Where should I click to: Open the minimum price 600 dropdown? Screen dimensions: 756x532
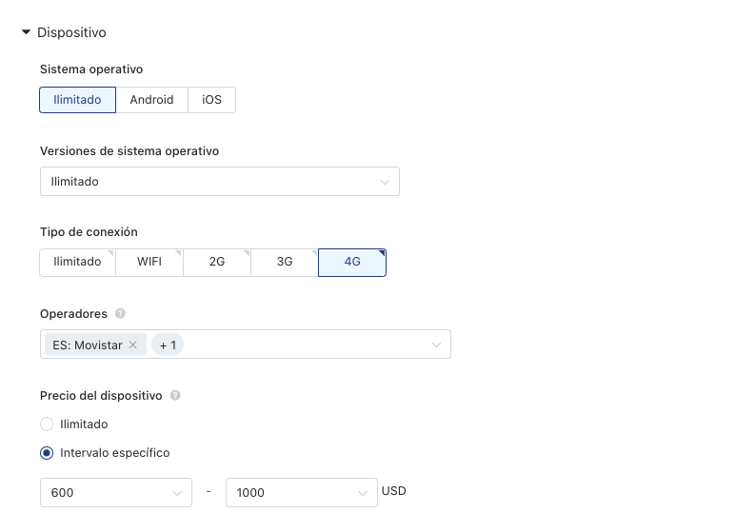(x=116, y=492)
